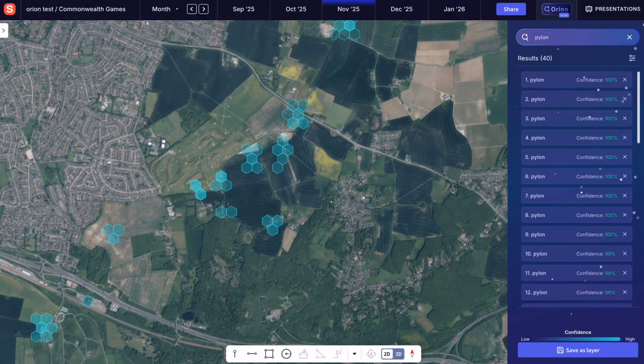Remove result 5 pylon
Image resolution: width=644 pixels, height=364 pixels.
[625, 157]
